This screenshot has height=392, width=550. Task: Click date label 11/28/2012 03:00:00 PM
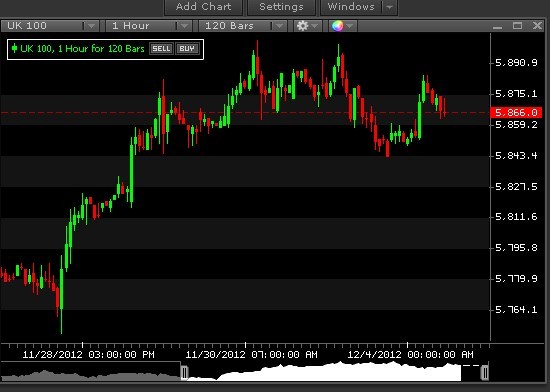coord(88,354)
